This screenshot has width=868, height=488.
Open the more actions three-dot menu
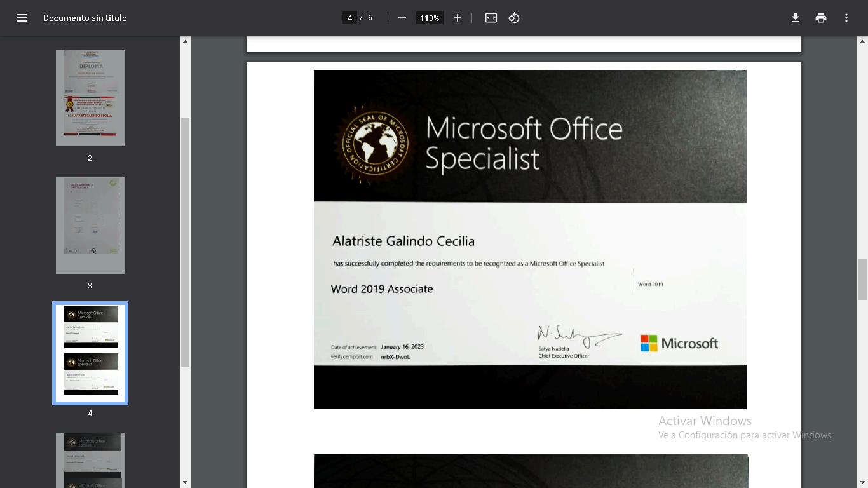coord(846,18)
